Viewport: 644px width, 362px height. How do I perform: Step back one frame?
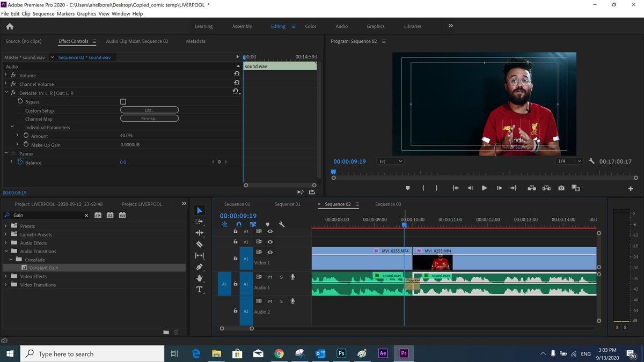pos(470,188)
